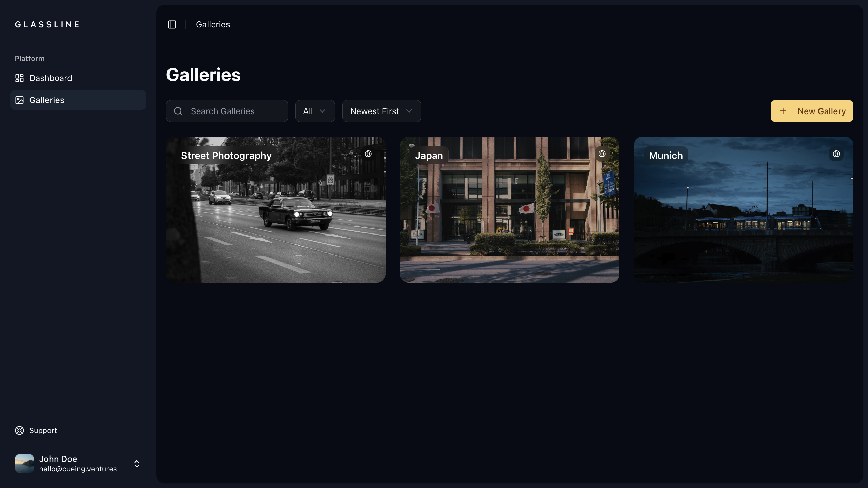Click the plus icon on New Gallery button

(784, 111)
